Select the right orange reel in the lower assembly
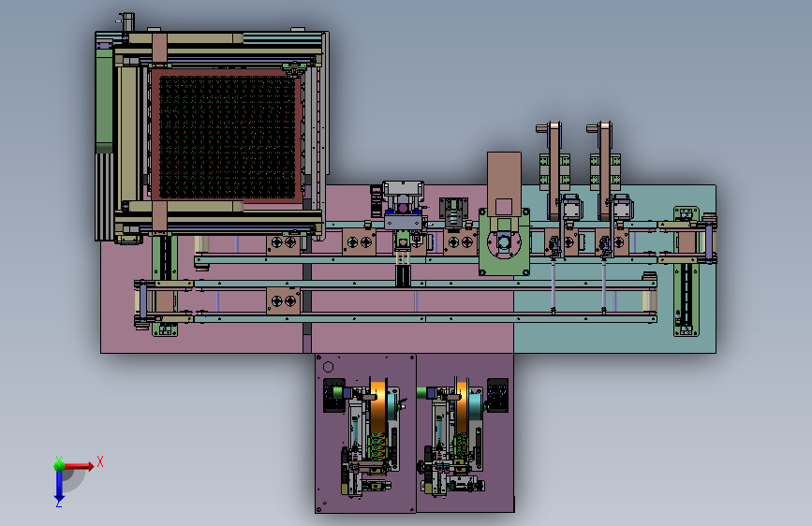Viewport: 812px width, 526px height. [462, 406]
